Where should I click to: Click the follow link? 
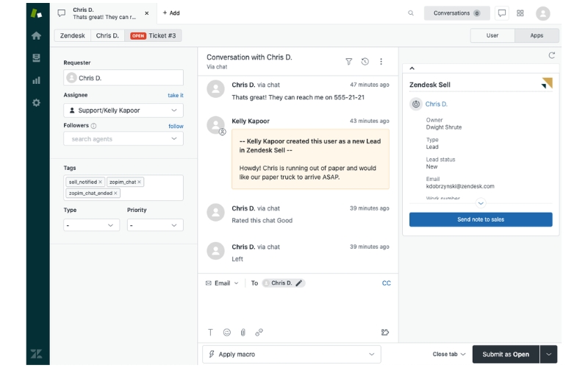coord(176,126)
